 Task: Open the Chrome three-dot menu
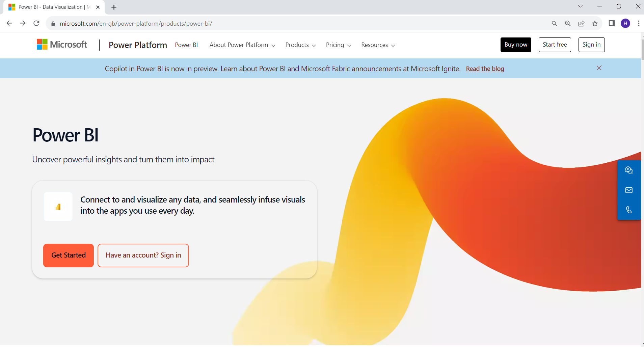(639, 23)
